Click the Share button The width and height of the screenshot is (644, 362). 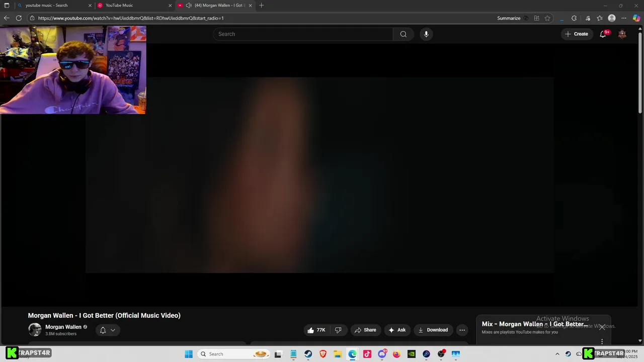coord(365,330)
